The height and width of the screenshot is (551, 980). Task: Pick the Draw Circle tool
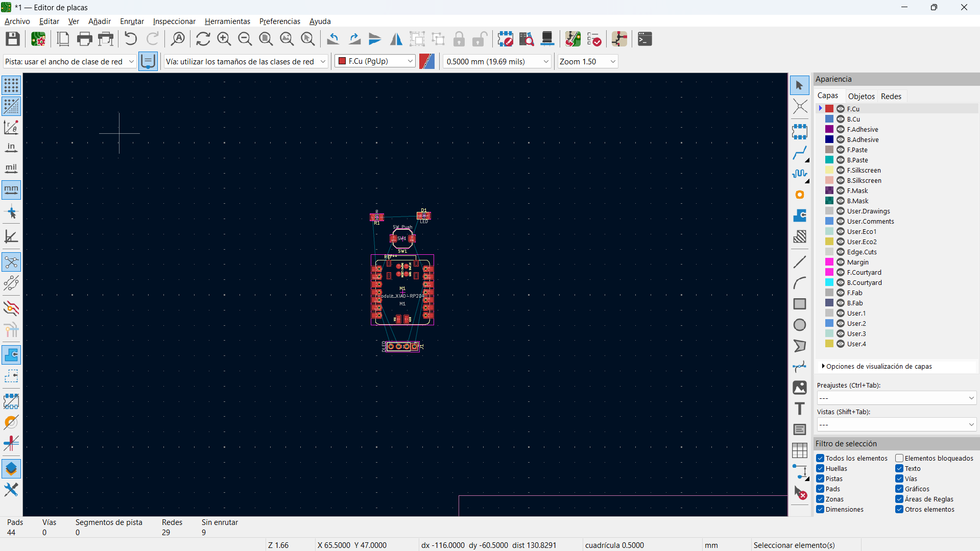800,325
